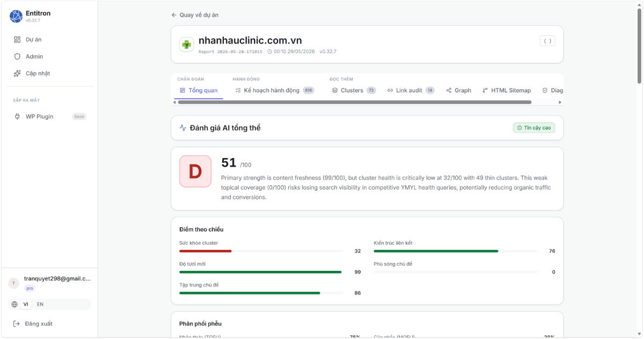Click the activity pulse icon near Đánh giá AI
The image size is (644, 339).
pyautogui.click(x=183, y=128)
